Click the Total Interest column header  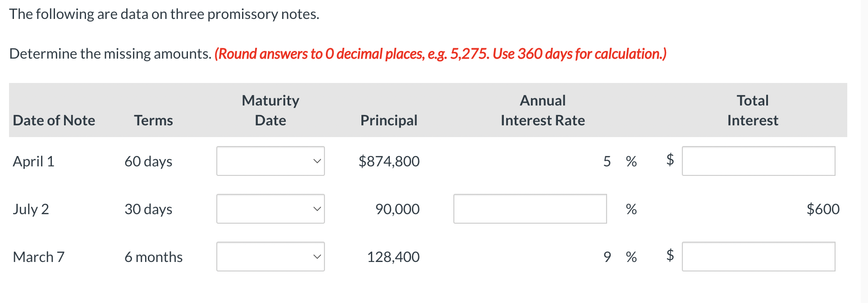(753, 110)
